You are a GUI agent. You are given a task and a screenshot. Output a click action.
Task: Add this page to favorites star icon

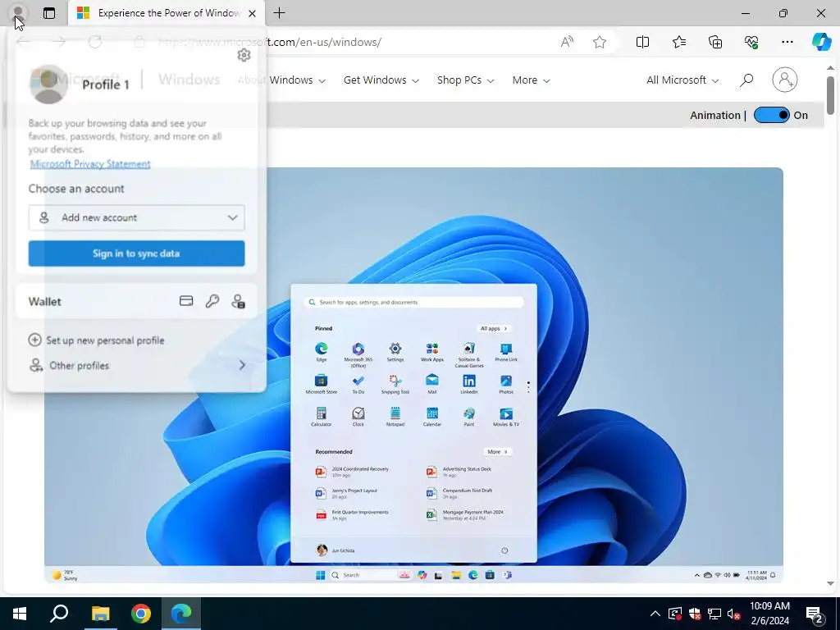pyautogui.click(x=600, y=42)
